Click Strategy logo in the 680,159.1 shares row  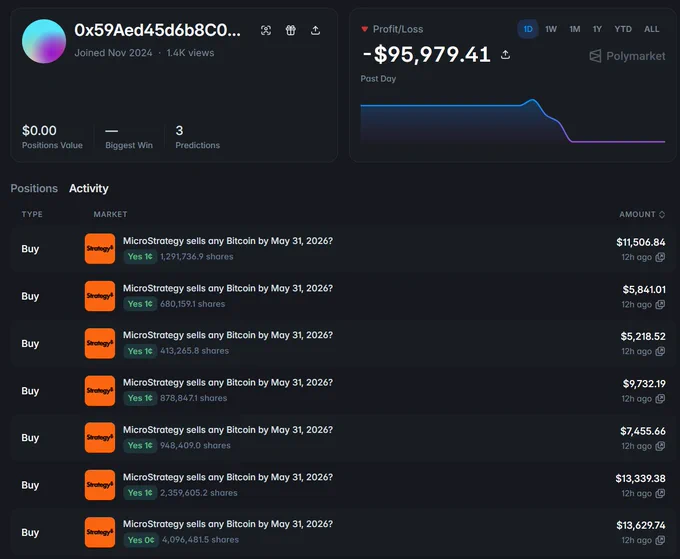[100, 296]
